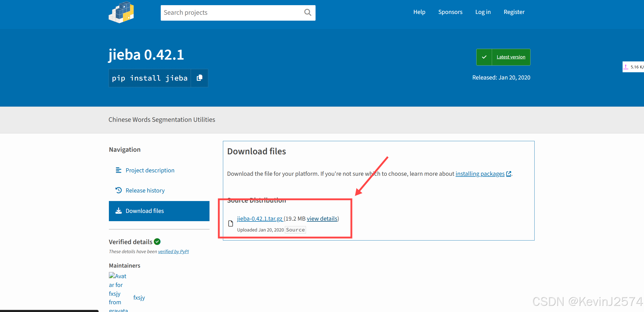This screenshot has width=644, height=312.
Task: Click the Verified details green badge
Action: 157,242
